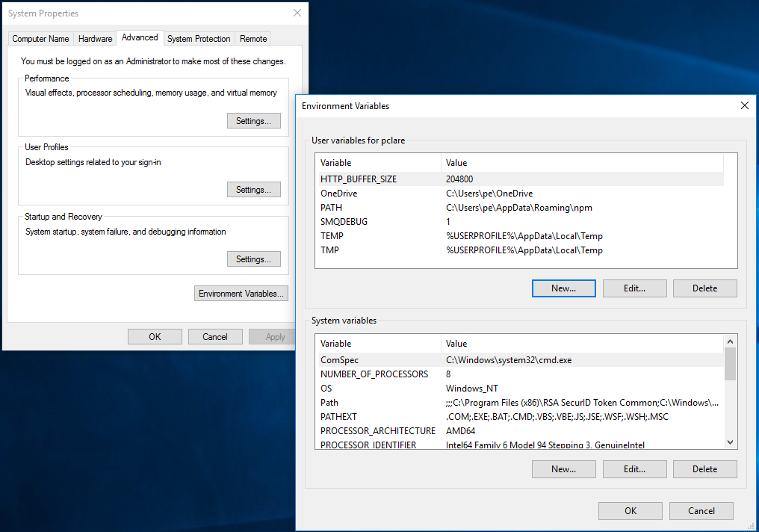Click the scroll down arrow in System variables
759x532 pixels.
tap(730, 442)
